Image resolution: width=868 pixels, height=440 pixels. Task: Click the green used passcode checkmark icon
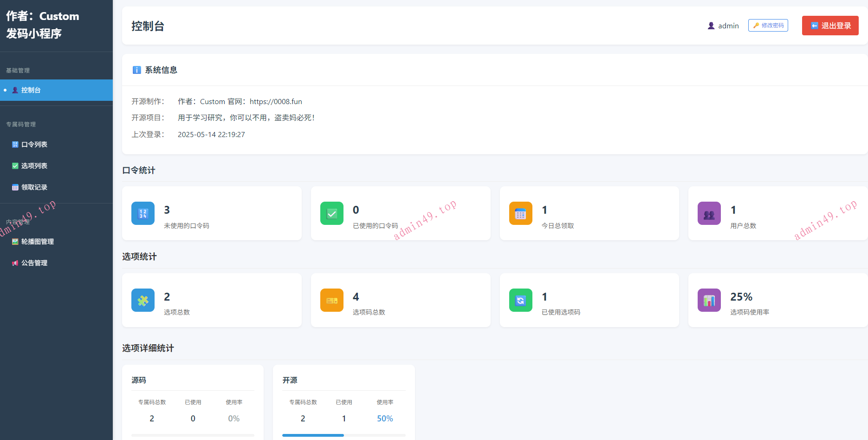pyautogui.click(x=332, y=213)
